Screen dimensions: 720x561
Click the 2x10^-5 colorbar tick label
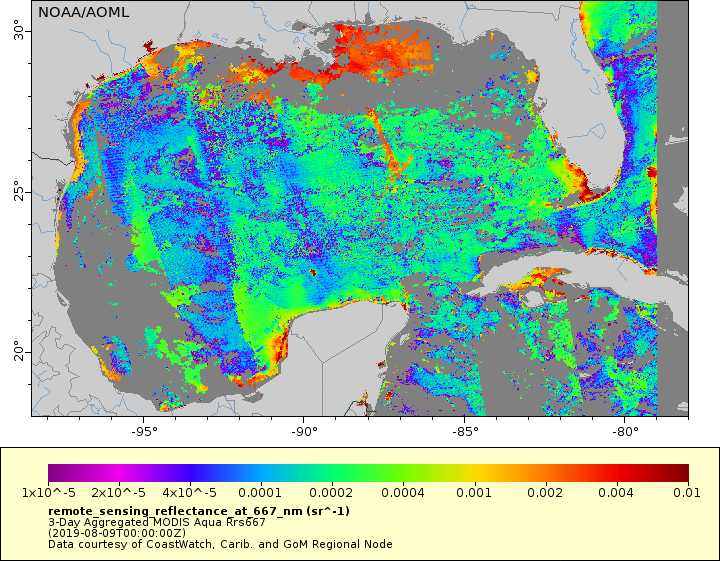coord(118,493)
